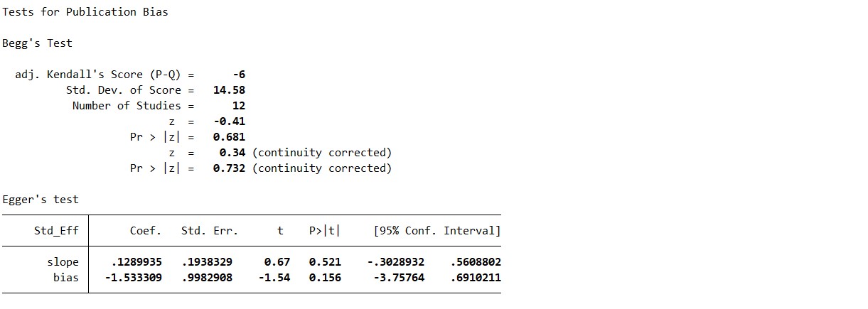Click the continuity corrected p-value 0.732
The height and width of the screenshot is (309, 868).
coord(229,168)
